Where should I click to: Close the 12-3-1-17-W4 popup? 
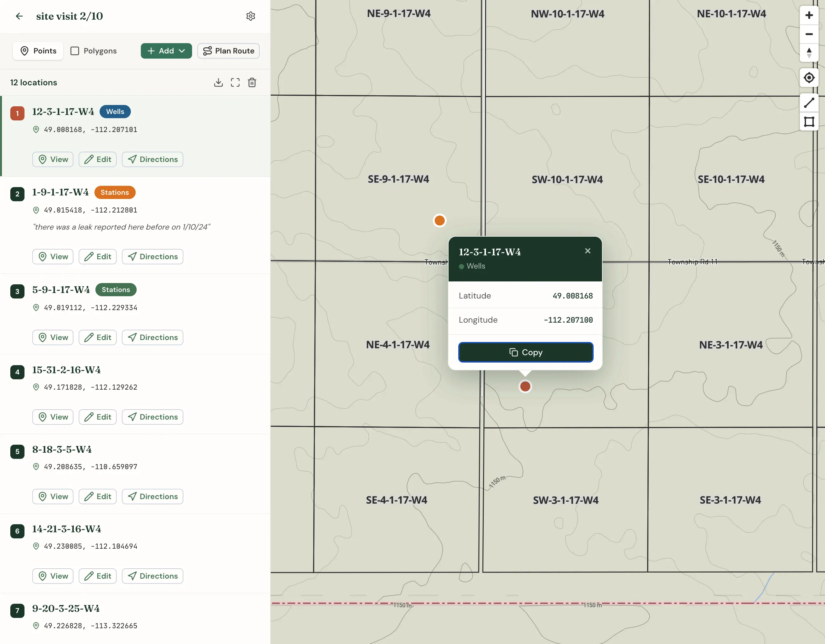coord(587,251)
